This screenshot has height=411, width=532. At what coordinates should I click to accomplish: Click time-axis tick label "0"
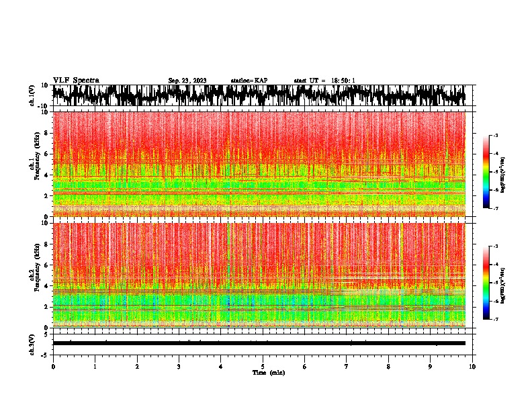53,367
